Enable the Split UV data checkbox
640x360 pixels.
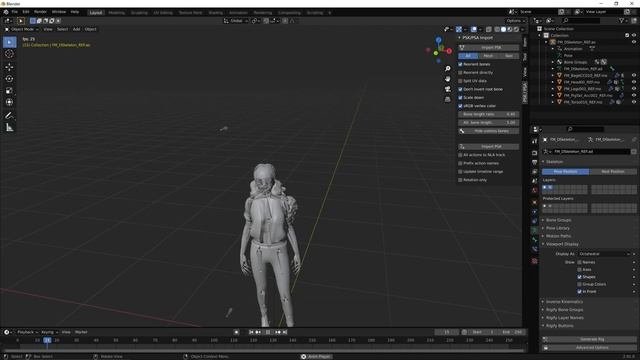tap(460, 81)
